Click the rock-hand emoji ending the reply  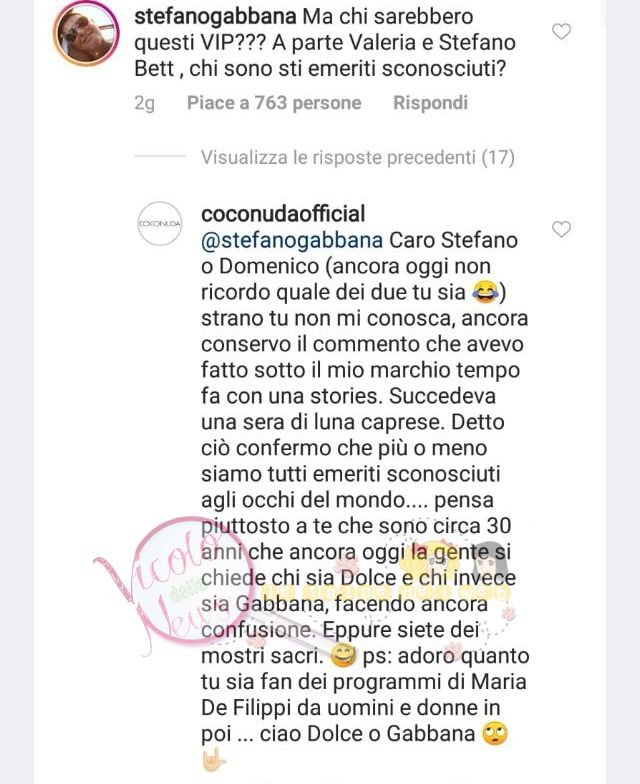(214, 760)
